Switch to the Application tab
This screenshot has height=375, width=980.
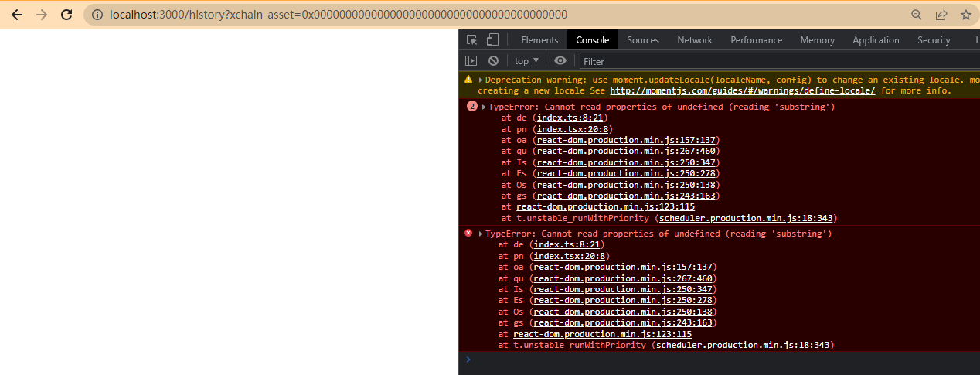pos(876,40)
